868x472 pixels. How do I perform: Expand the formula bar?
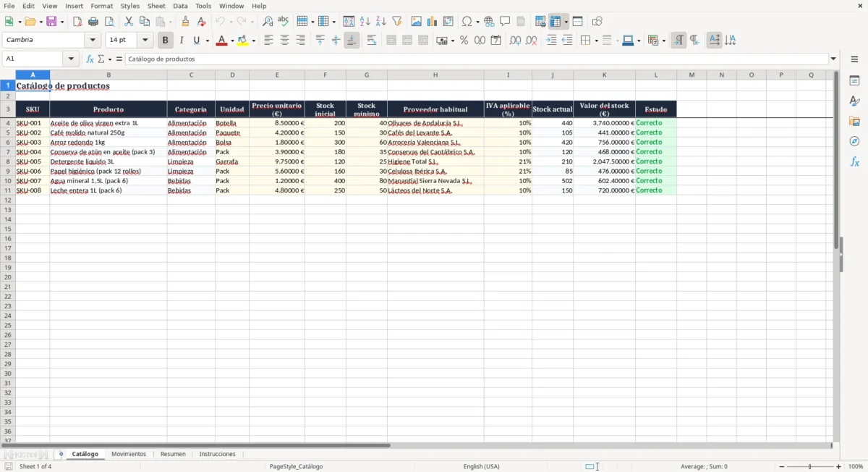coord(834,59)
